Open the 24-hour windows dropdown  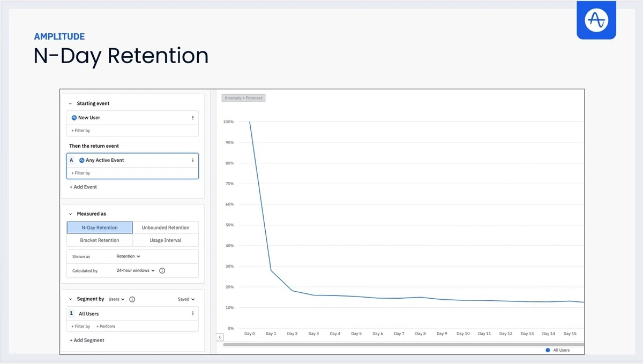(x=136, y=271)
